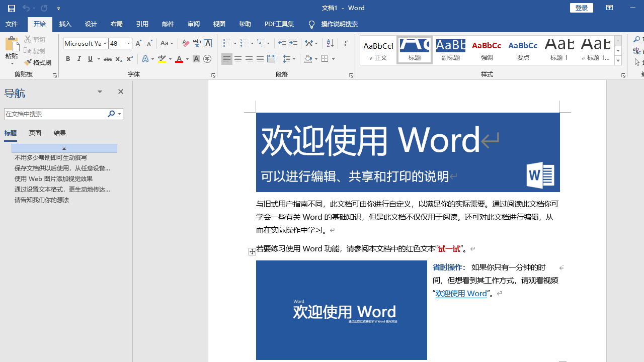
Task: Switch to the 插入 ribbon tab
Action: [x=65, y=24]
